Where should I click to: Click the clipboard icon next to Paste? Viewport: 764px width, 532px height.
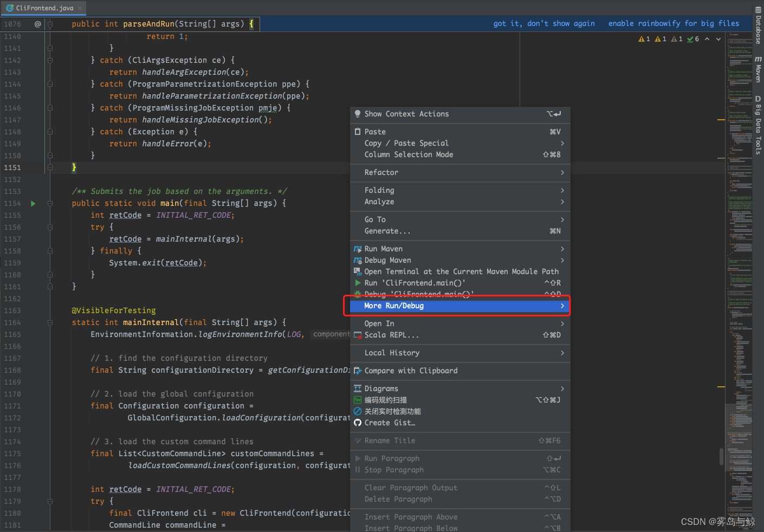tap(358, 132)
